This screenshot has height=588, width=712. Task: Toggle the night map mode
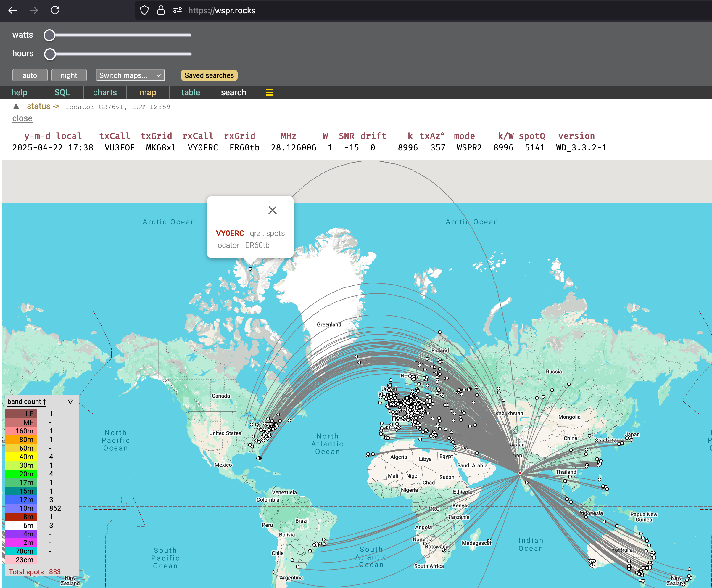pyautogui.click(x=69, y=75)
